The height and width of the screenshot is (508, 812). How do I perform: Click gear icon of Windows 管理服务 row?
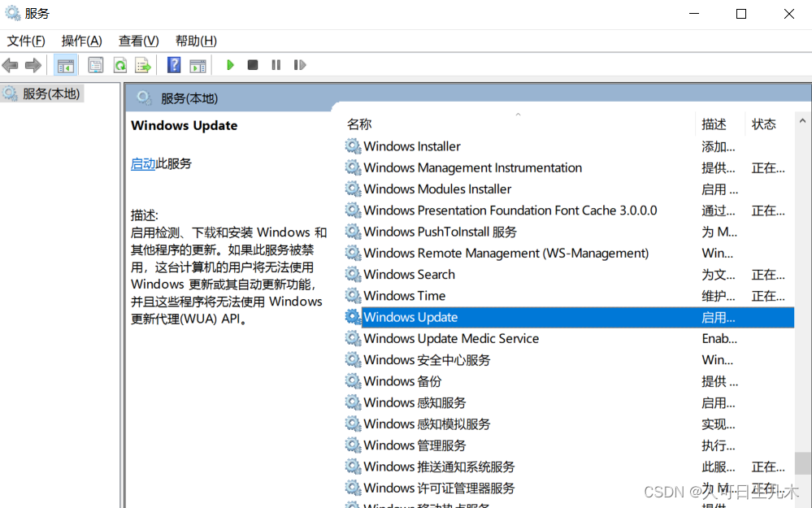coord(354,445)
